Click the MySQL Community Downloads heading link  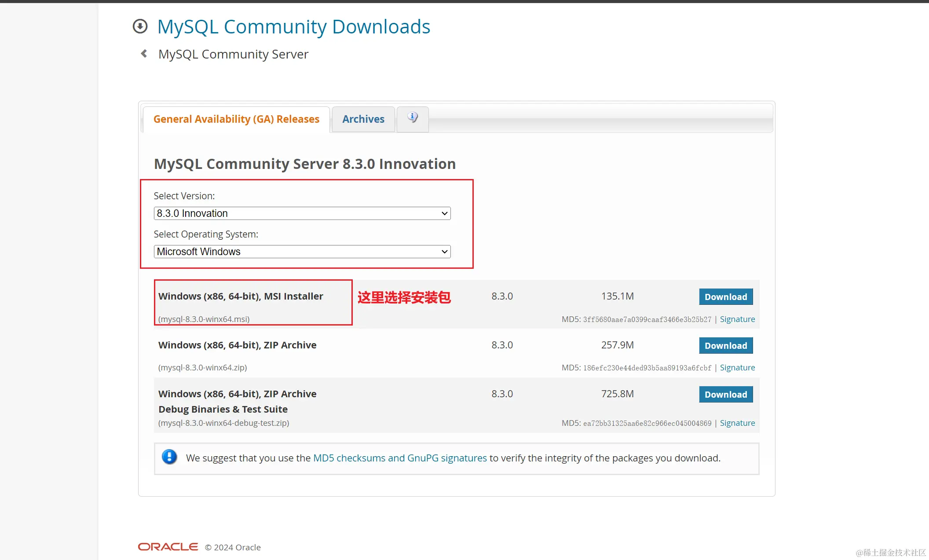[294, 27]
